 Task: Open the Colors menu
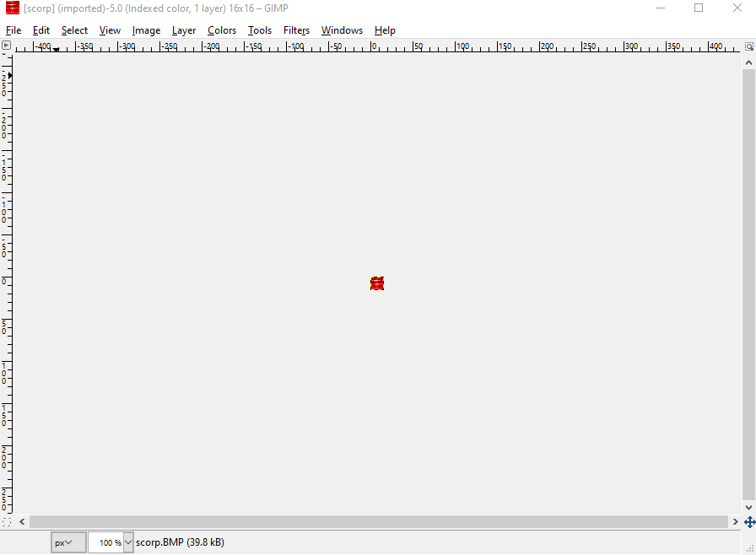click(x=222, y=30)
